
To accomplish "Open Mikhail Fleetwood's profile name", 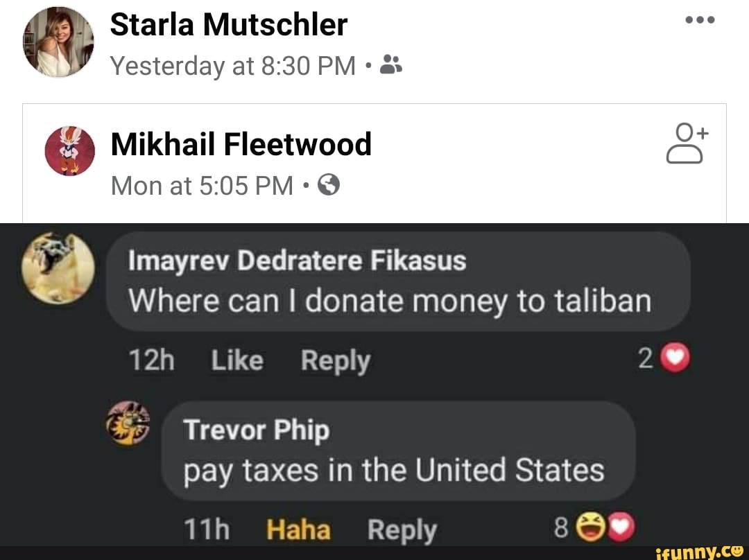I will click(x=241, y=144).
